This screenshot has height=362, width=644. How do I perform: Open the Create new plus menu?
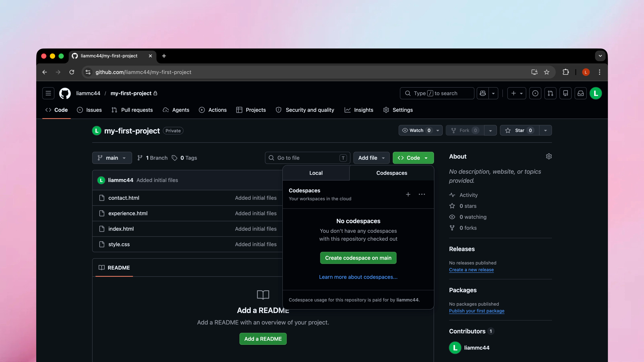516,93
